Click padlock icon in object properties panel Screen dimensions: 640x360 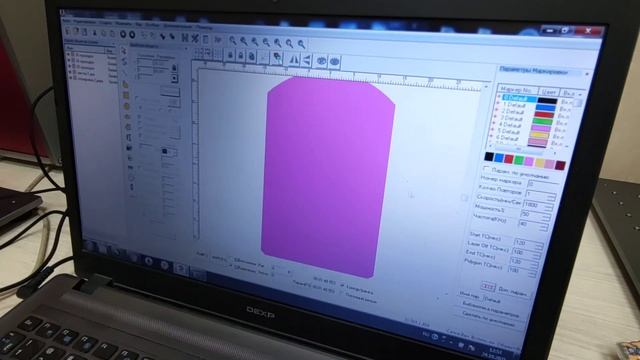tap(174, 67)
